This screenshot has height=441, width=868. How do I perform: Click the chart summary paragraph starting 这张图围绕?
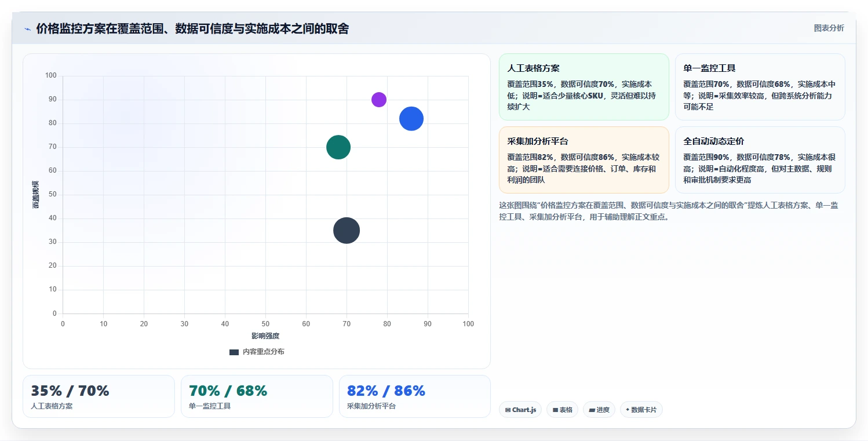[x=669, y=211]
